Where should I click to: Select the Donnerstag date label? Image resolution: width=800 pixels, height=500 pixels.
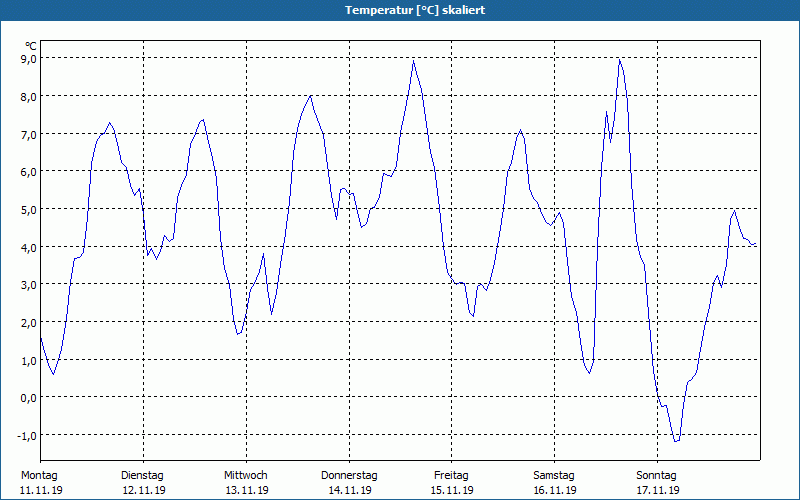[349, 475]
